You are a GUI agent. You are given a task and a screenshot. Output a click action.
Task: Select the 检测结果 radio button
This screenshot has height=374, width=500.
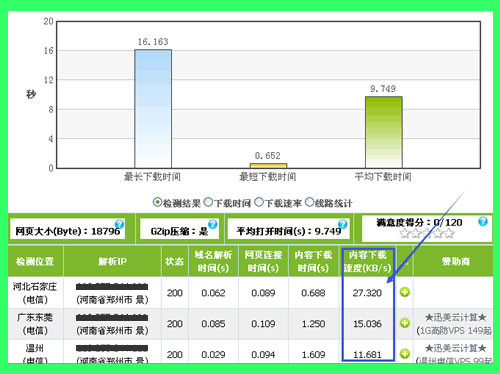point(157,202)
